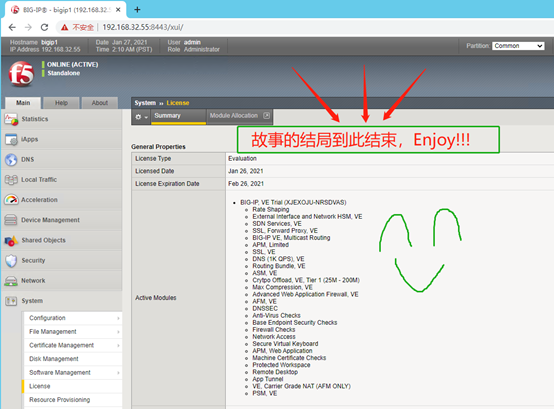Image resolution: width=554 pixels, height=409 pixels.
Task: Open Certificate Management under System
Action: pyautogui.click(x=72, y=345)
